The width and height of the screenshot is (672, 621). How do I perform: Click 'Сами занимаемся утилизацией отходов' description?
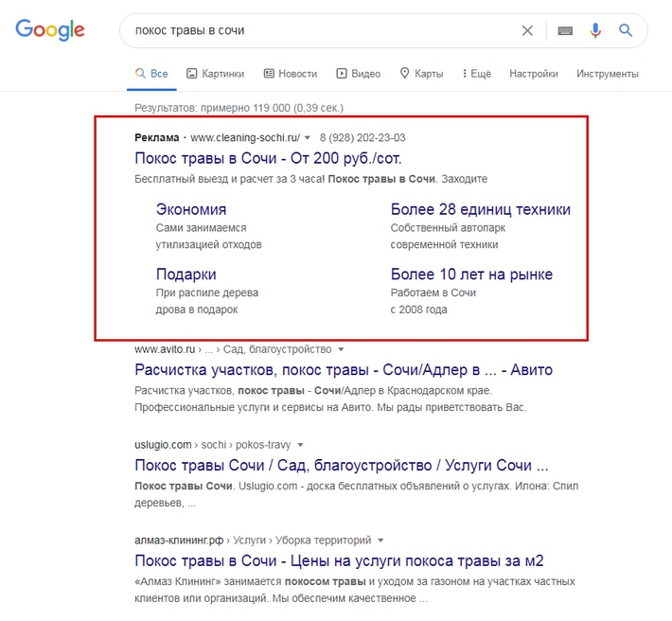(209, 236)
